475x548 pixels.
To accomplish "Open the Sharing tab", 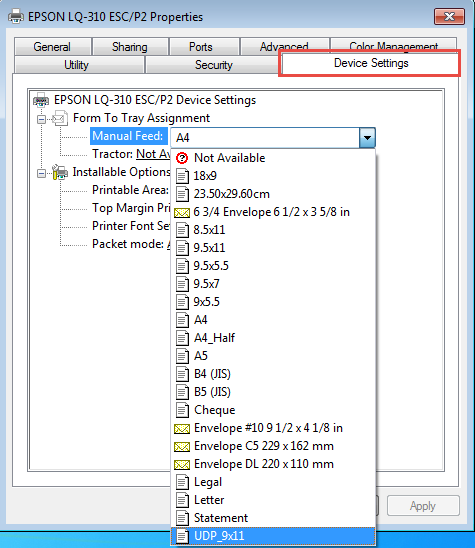I will click(129, 47).
